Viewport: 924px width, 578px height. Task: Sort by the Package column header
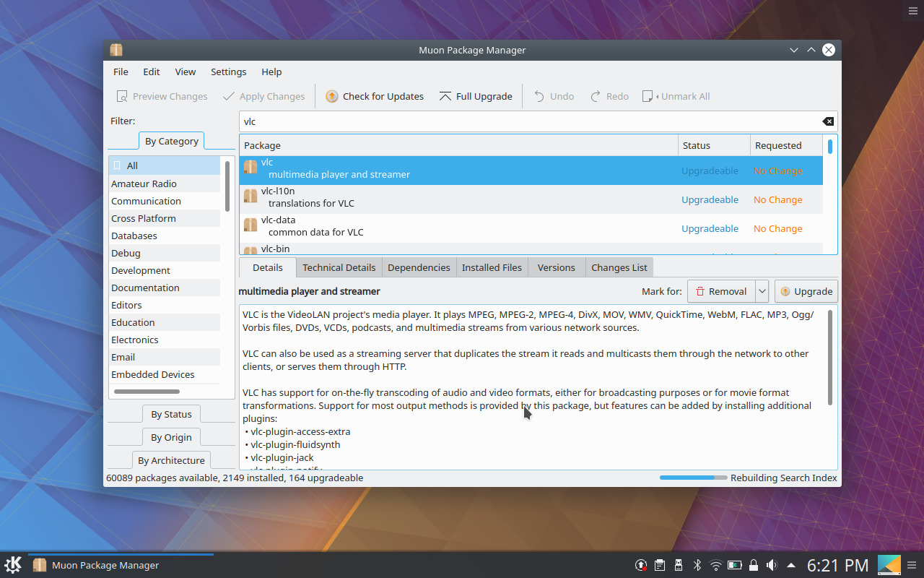[458, 145]
